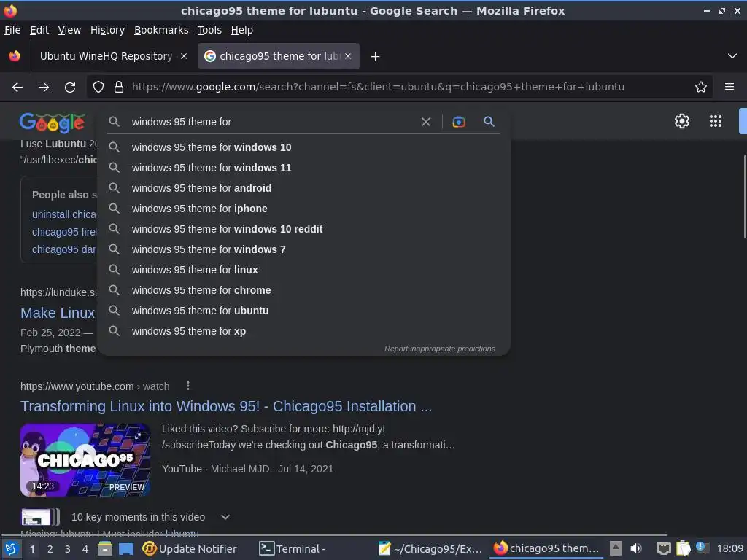
Task: Open the Edit menu
Action: (39, 30)
